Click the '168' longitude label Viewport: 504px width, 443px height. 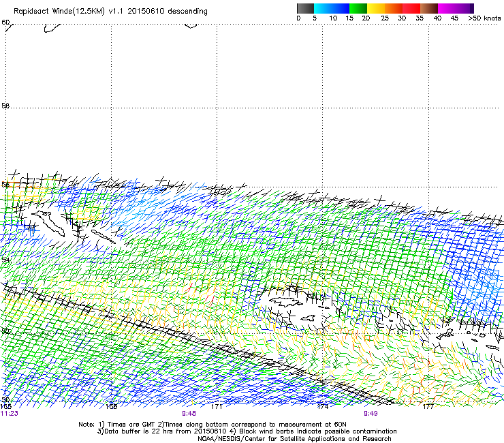click(x=112, y=407)
